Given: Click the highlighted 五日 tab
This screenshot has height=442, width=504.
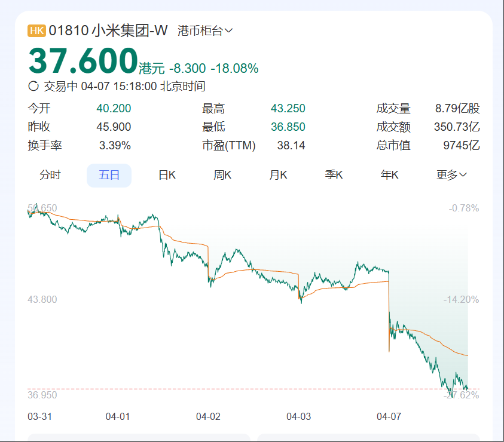Looking at the screenshot, I should 109,175.
